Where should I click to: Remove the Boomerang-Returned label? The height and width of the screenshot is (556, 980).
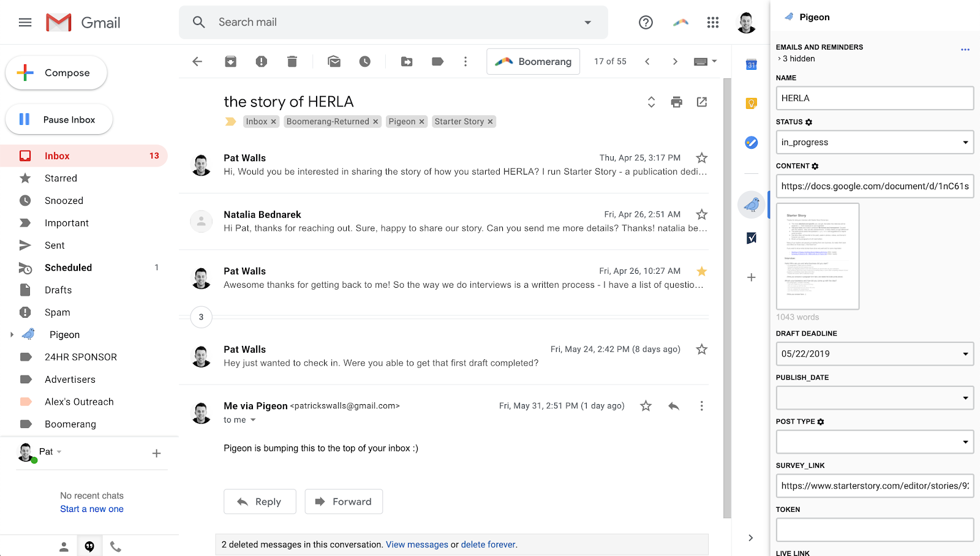[375, 122]
